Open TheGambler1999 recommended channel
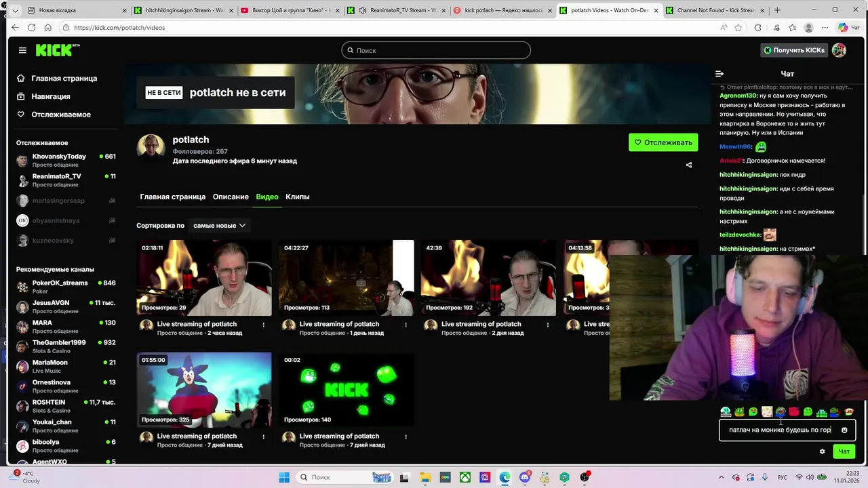This screenshot has width=868, height=488. pyautogui.click(x=66, y=346)
